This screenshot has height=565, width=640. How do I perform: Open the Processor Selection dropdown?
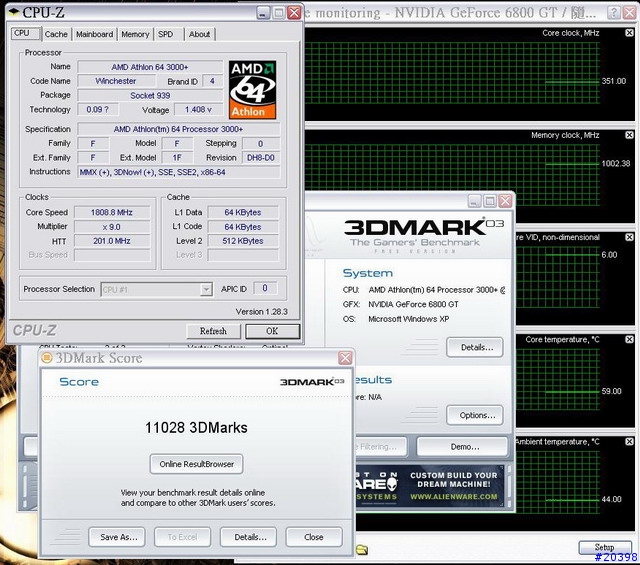156,289
